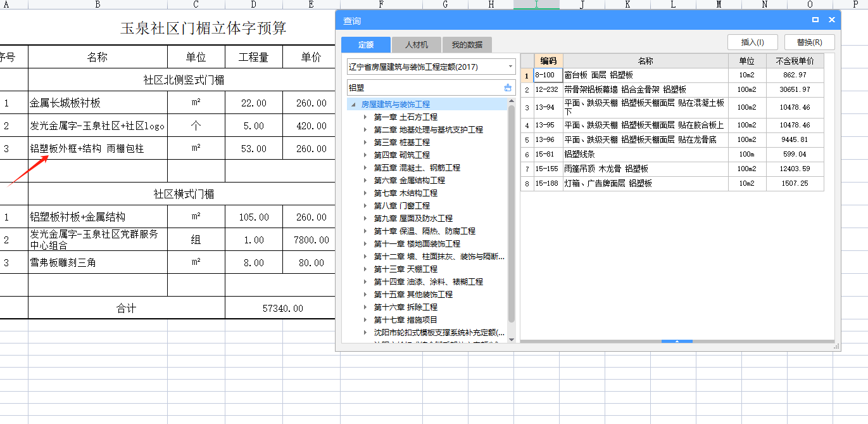868x424 pixels.
Task: Expand 第五章 混凝土、钢筋工程 node
Action: [x=365, y=168]
